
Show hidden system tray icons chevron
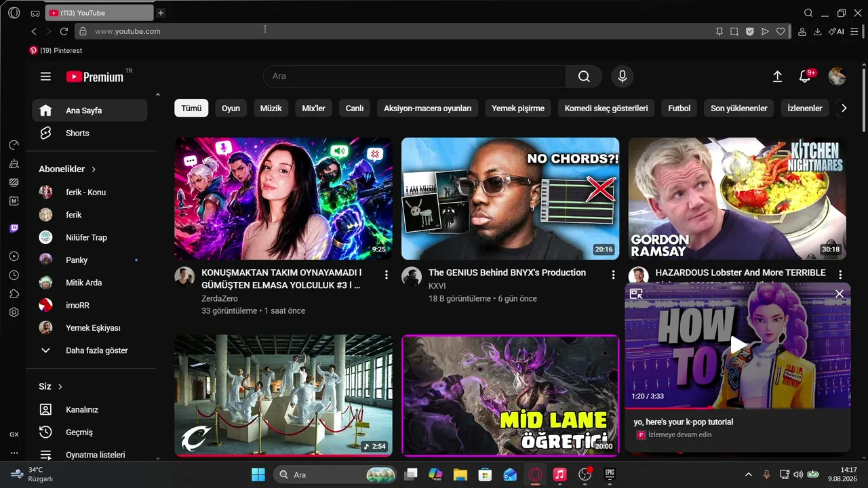tap(749, 474)
